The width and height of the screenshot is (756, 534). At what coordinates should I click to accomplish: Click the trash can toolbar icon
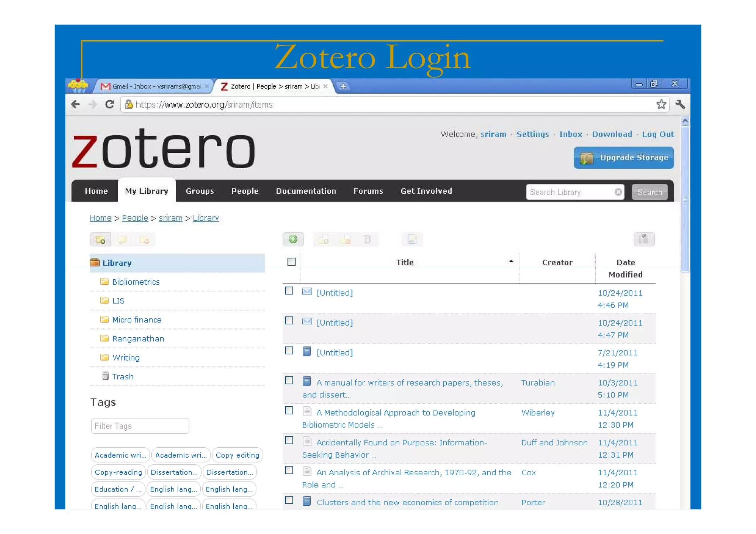tap(367, 240)
